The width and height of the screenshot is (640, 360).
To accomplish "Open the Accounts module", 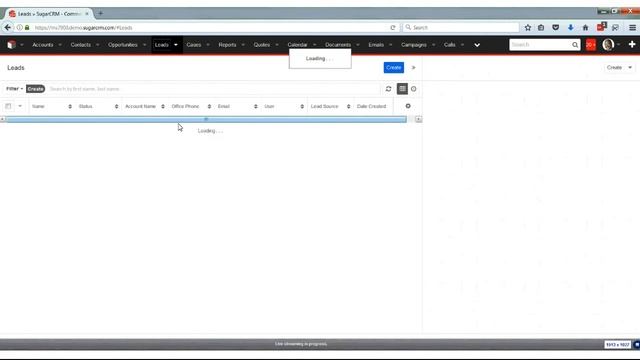I will point(43,45).
